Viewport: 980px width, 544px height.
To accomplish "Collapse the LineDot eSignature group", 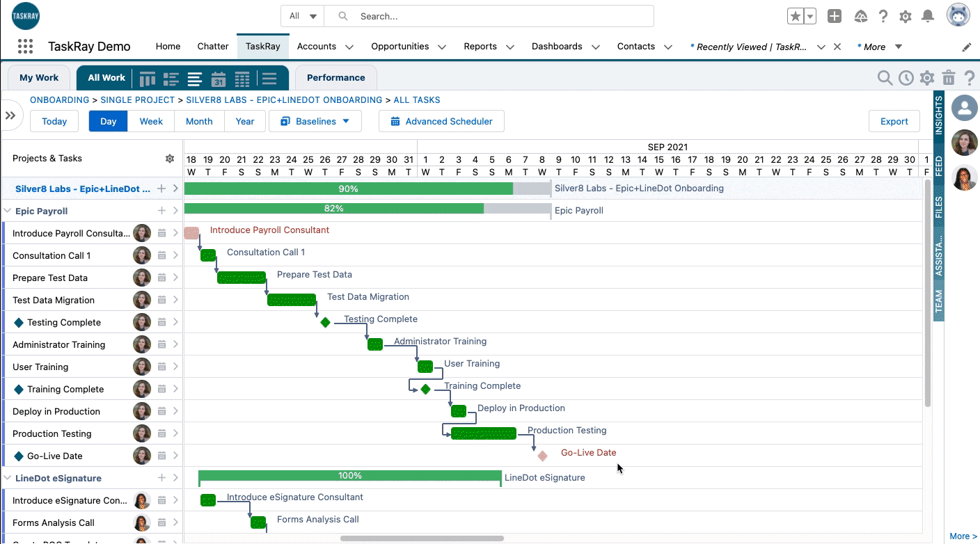I will (8, 478).
